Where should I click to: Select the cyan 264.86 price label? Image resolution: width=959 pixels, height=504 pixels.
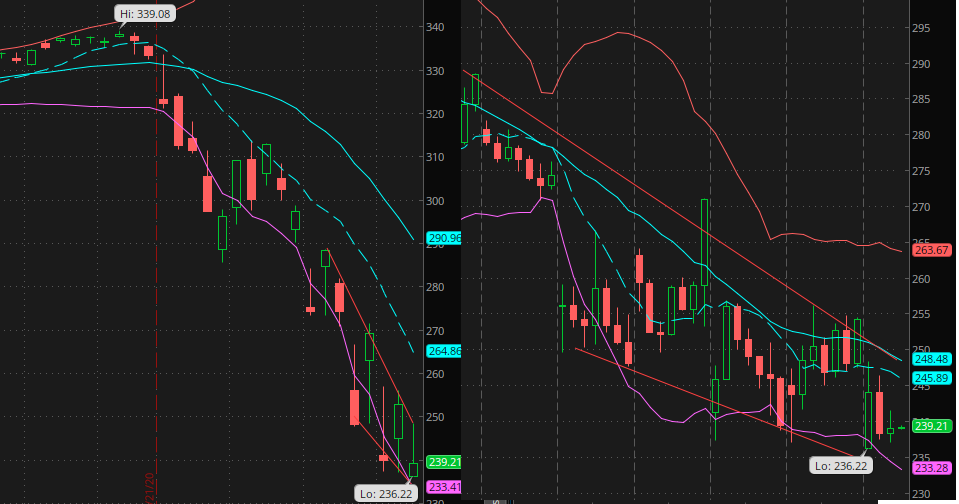[x=443, y=351]
